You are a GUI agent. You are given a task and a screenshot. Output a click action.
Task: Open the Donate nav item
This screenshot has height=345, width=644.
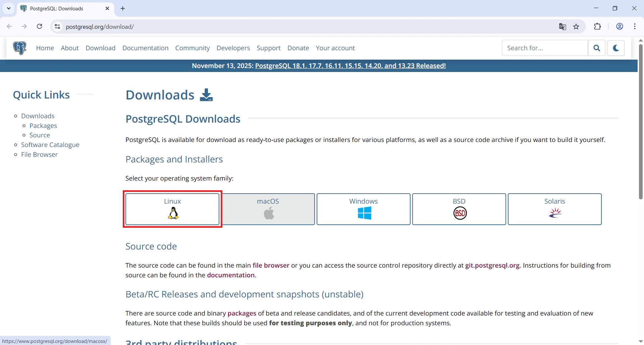click(x=298, y=48)
